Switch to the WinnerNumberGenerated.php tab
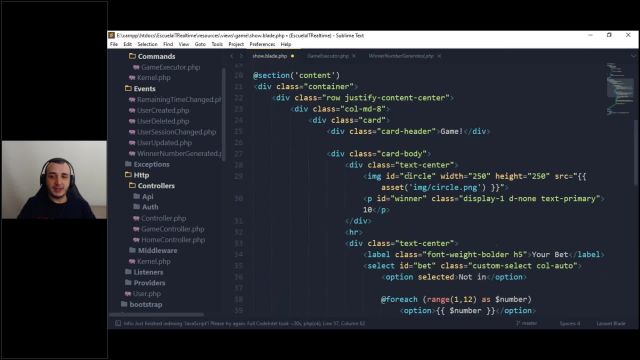Screen dimensions: 640x360 [401, 56]
